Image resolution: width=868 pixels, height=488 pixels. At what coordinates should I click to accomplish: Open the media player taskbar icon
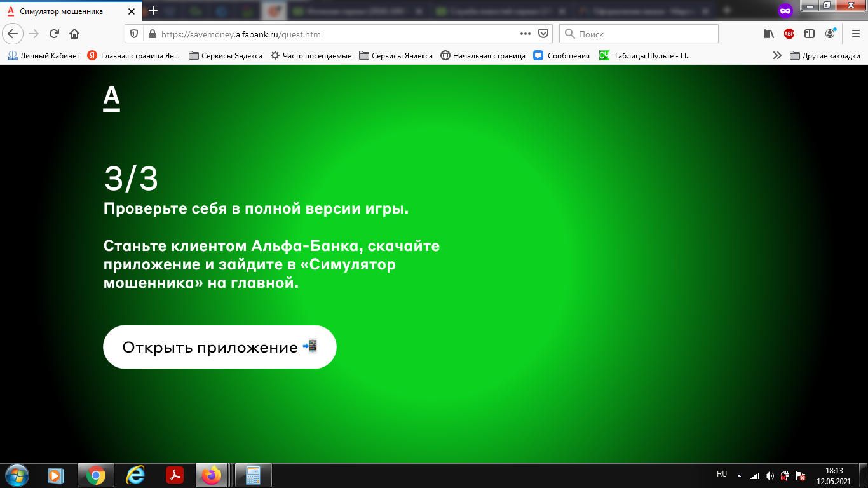coord(56,475)
